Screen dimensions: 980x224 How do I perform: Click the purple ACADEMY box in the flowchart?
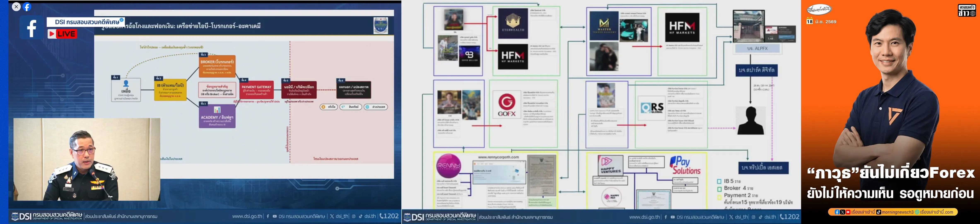coord(217,116)
